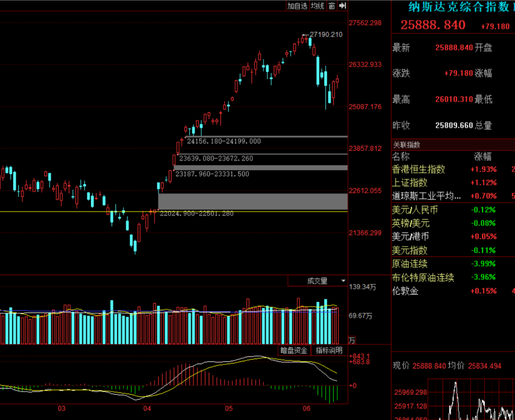Click the 06 month label on time axis
Image resolution: width=515 pixels, height=420 pixels.
(x=306, y=409)
